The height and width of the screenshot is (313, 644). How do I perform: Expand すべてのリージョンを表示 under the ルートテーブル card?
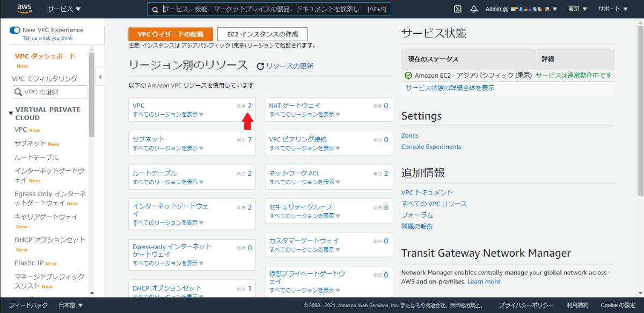(168, 182)
